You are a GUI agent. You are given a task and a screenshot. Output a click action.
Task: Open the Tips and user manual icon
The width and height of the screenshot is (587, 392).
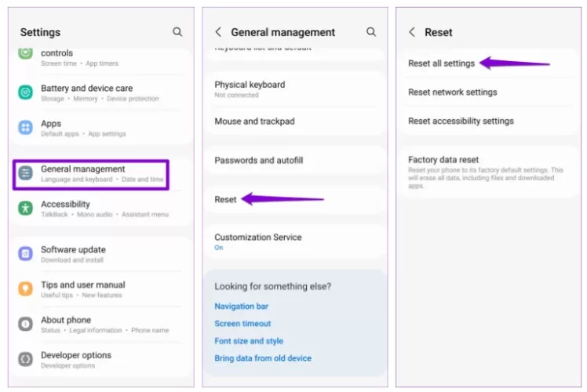pos(26,289)
